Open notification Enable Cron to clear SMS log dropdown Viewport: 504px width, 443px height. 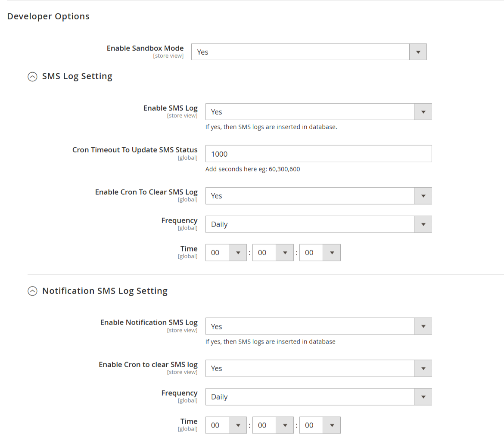tap(318, 369)
